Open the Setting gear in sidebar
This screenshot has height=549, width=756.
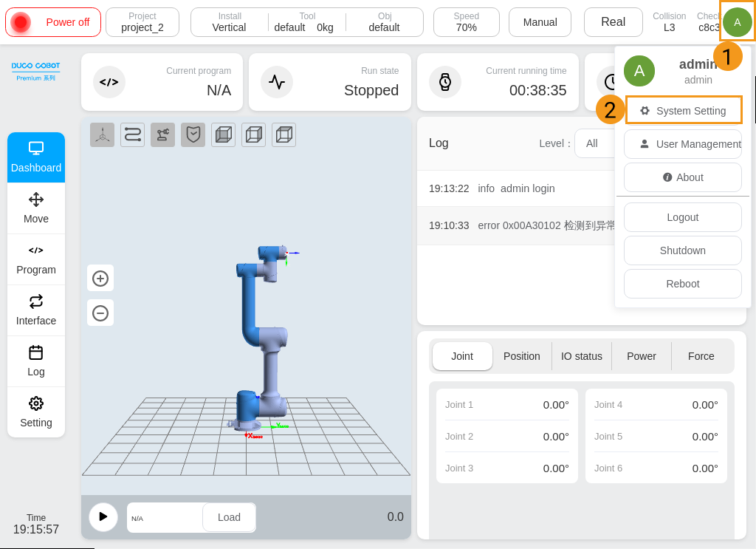click(x=36, y=412)
